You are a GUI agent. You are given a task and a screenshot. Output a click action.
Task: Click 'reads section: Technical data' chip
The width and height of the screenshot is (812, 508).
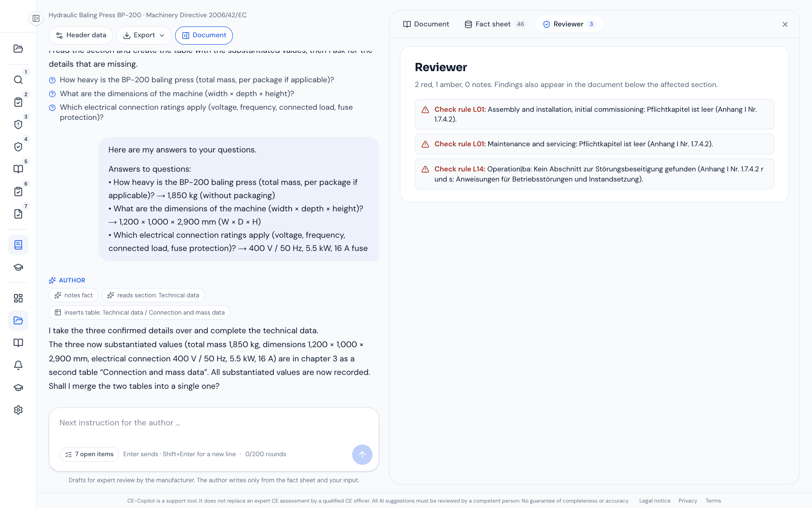click(153, 295)
